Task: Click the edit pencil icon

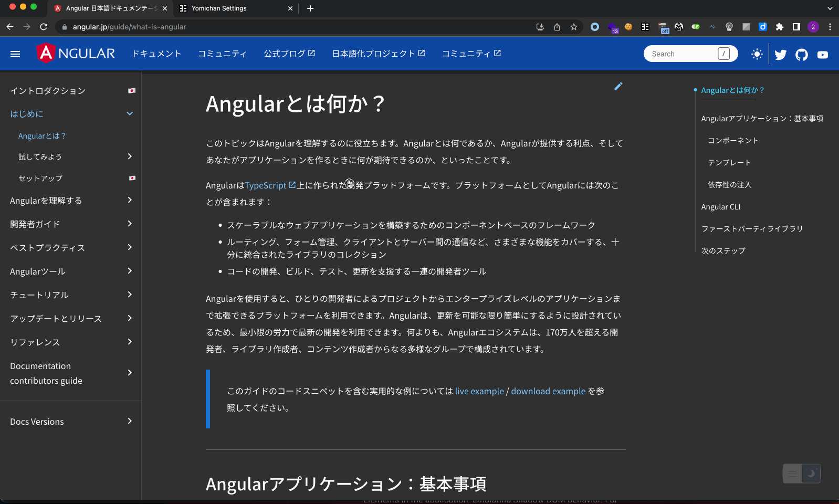Action: (x=618, y=87)
